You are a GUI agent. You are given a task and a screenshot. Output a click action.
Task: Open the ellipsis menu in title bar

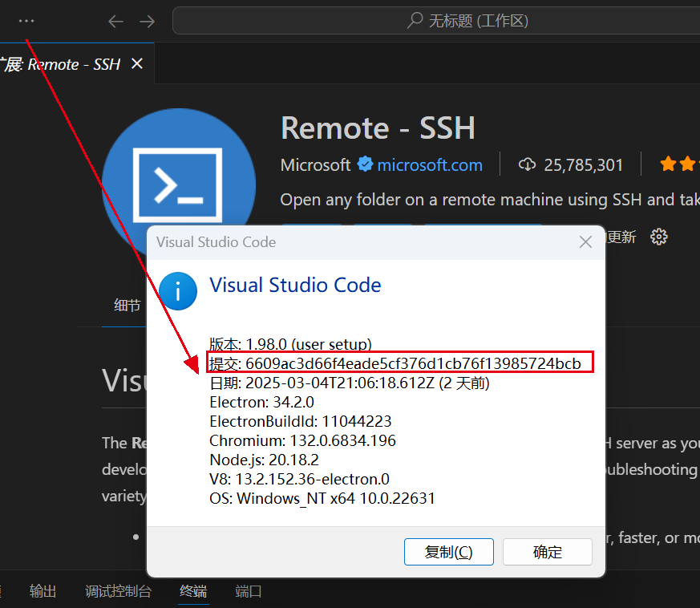click(x=26, y=21)
